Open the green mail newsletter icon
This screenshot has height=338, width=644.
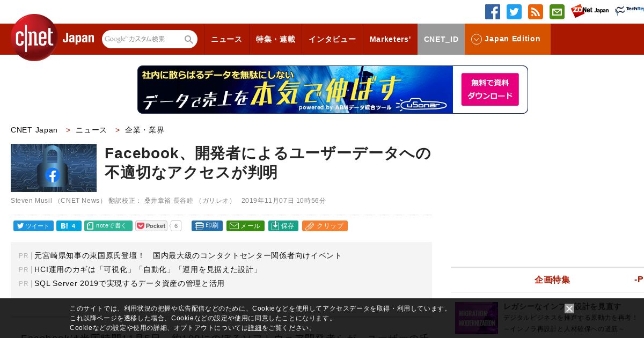coord(557,12)
